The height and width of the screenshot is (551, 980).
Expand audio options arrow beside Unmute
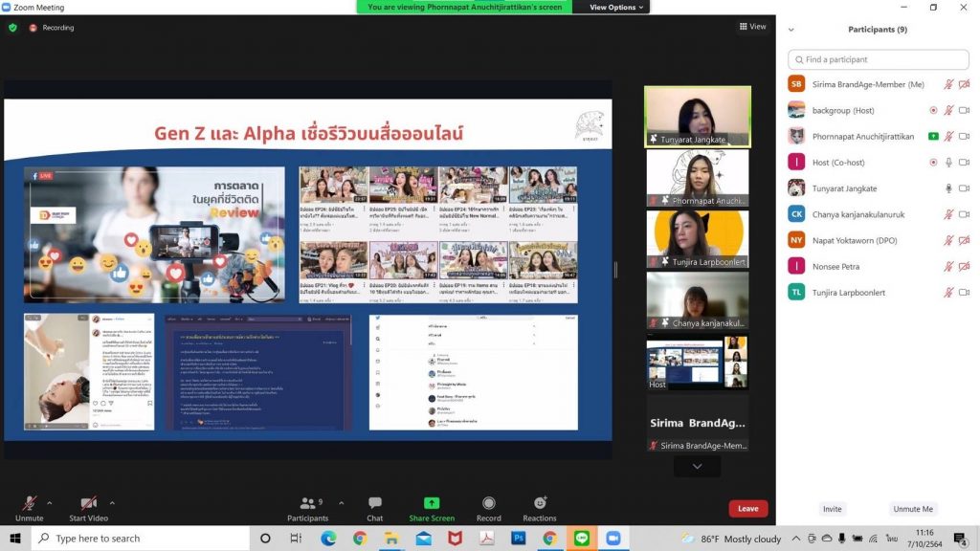point(50,502)
